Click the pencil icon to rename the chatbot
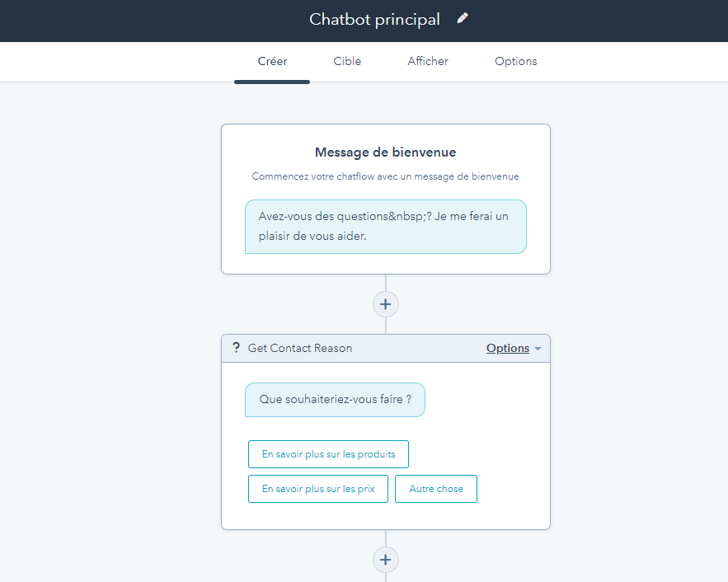Screen dimensions: 728x582 (463, 18)
